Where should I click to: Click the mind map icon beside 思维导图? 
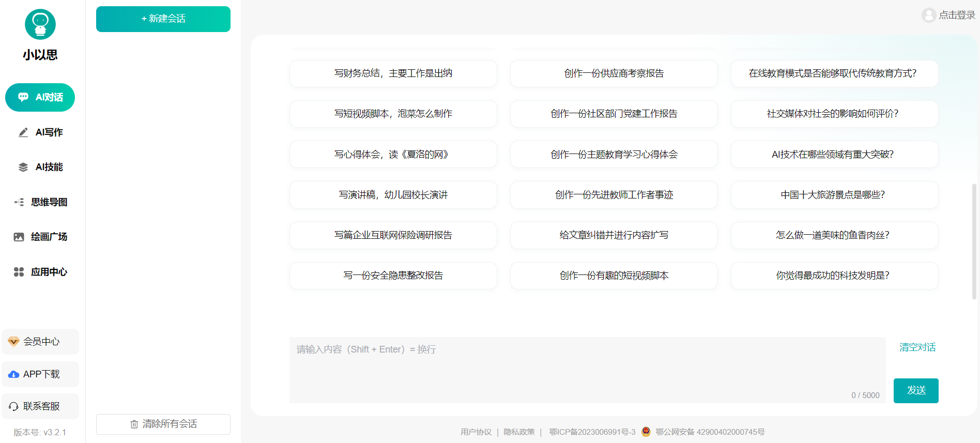tap(19, 202)
